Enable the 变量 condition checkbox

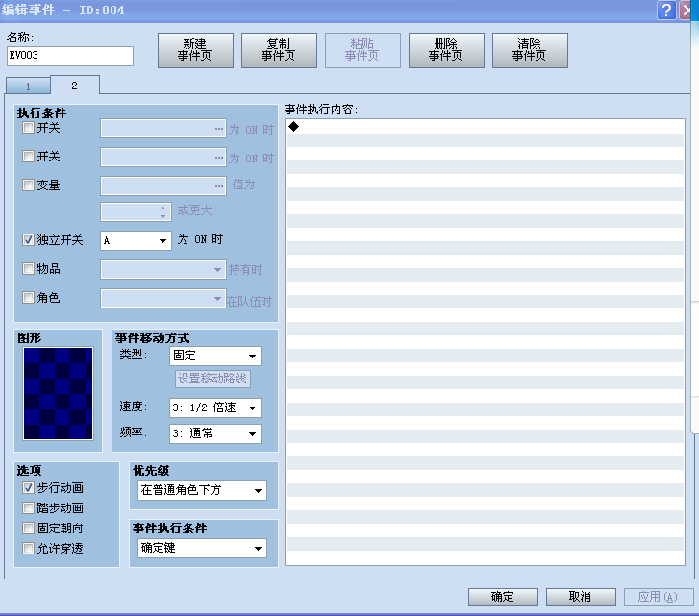tap(28, 185)
